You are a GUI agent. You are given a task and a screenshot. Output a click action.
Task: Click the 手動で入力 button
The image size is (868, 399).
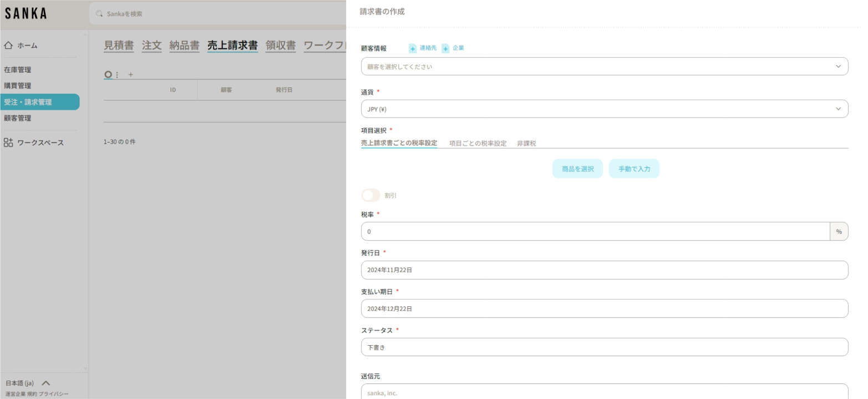tap(634, 169)
